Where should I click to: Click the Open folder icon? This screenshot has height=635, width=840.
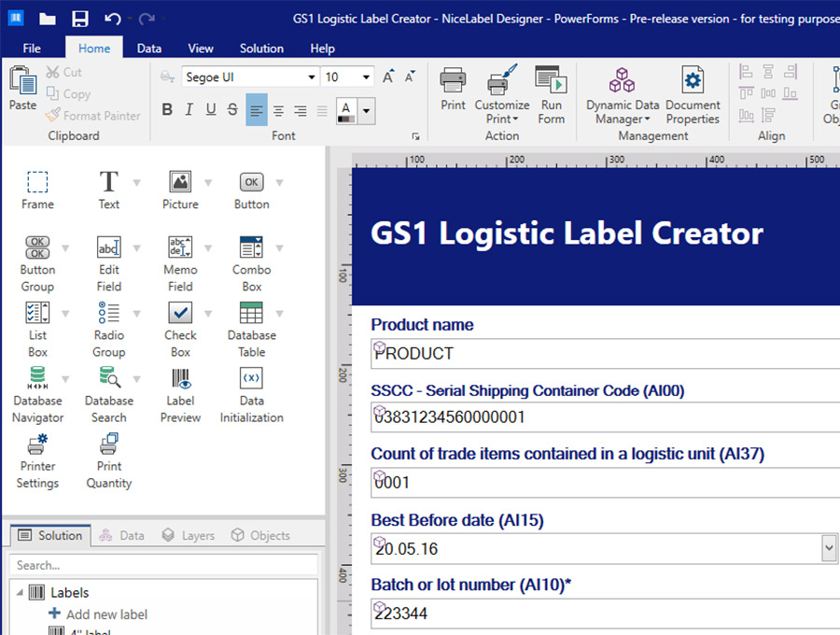click(x=48, y=19)
